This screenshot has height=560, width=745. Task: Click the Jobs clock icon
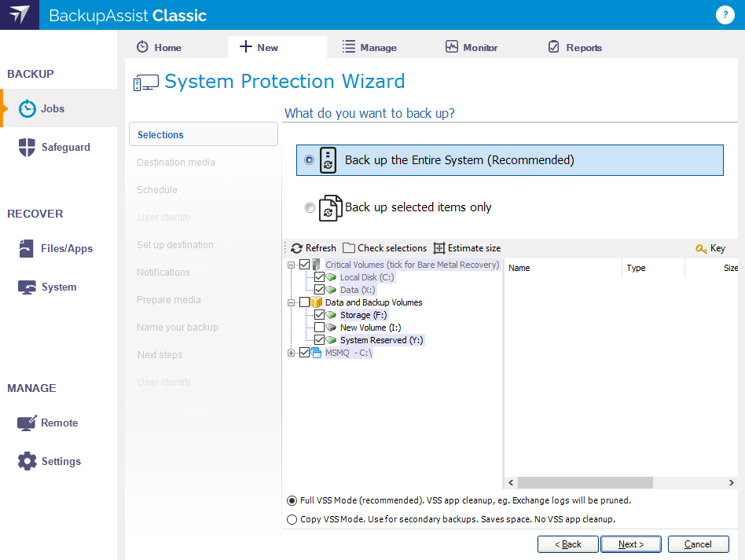tap(27, 108)
